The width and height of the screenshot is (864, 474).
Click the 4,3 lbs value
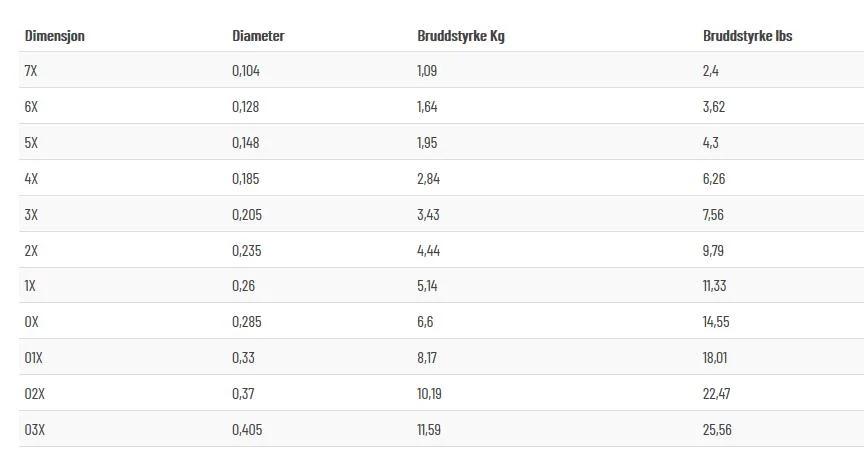click(x=711, y=143)
